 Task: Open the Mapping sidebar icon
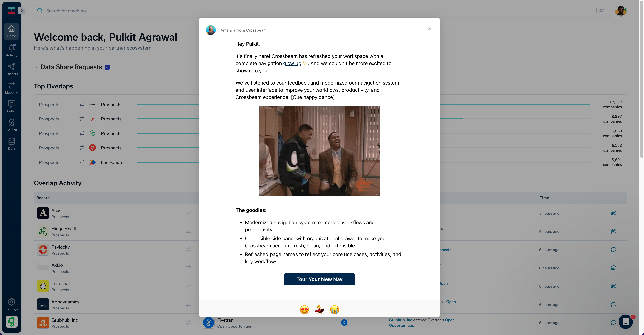(12, 88)
